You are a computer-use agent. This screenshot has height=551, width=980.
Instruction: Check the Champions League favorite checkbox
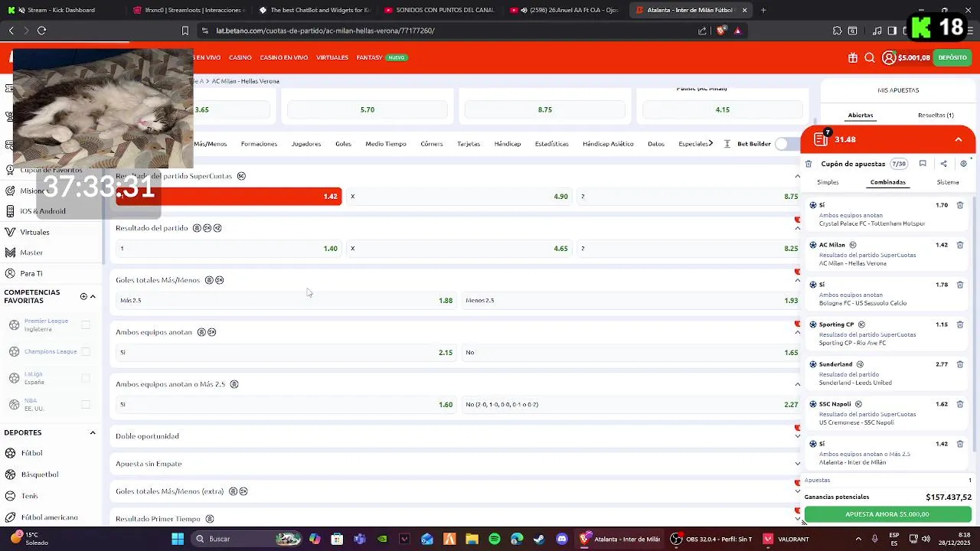[x=86, y=351]
